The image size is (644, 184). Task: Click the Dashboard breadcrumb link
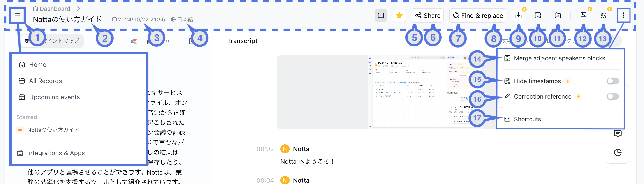(55, 9)
